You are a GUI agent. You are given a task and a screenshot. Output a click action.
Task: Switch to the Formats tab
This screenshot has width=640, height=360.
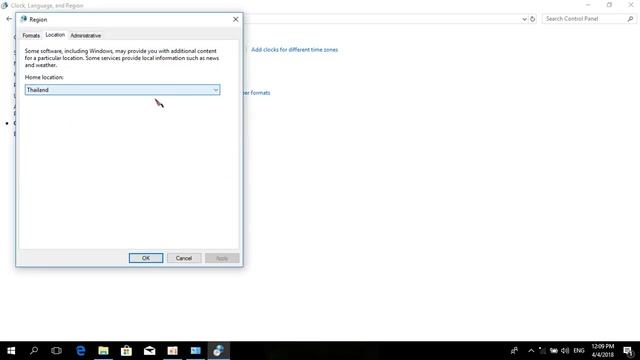31,36
